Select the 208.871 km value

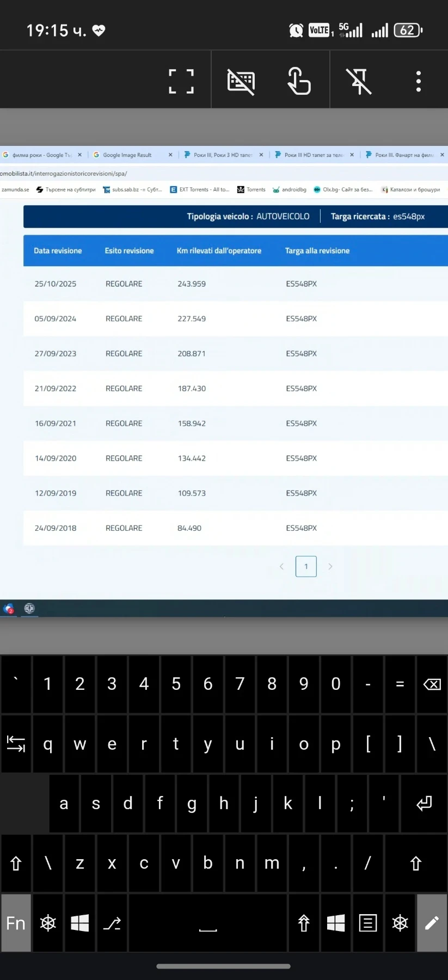coord(192,353)
